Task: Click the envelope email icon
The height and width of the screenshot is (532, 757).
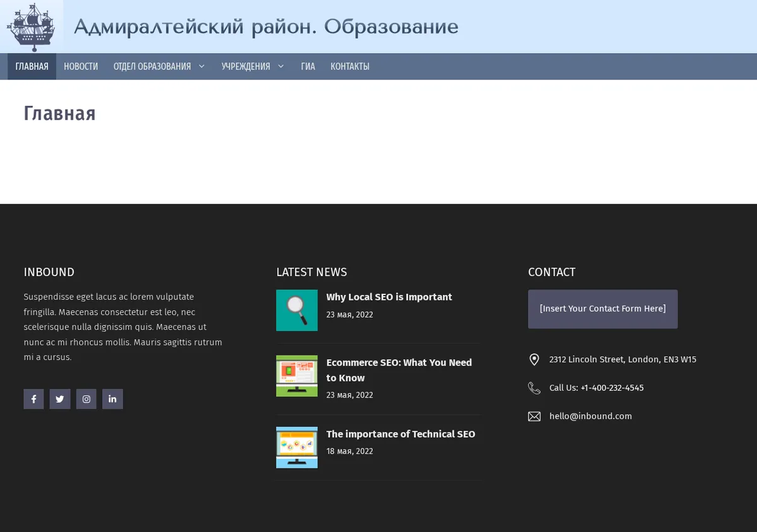Action: pos(534,416)
